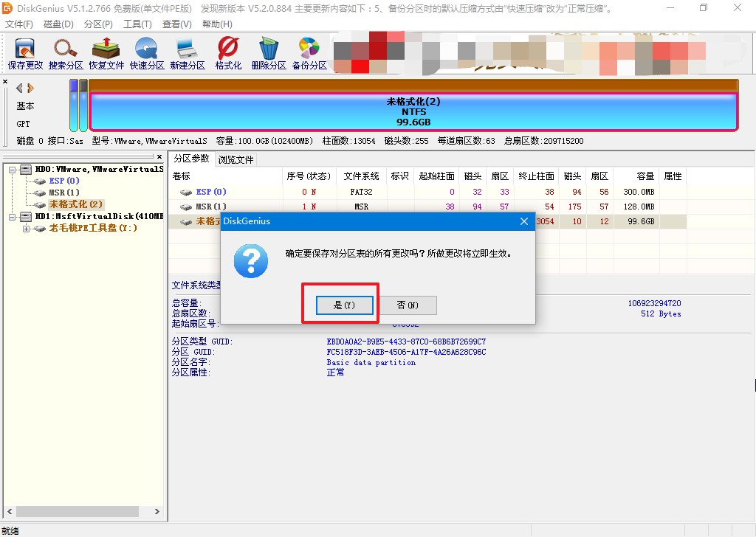The width and height of the screenshot is (756, 537).
Task: Click the 起始柱面 column header
Action: click(x=436, y=176)
